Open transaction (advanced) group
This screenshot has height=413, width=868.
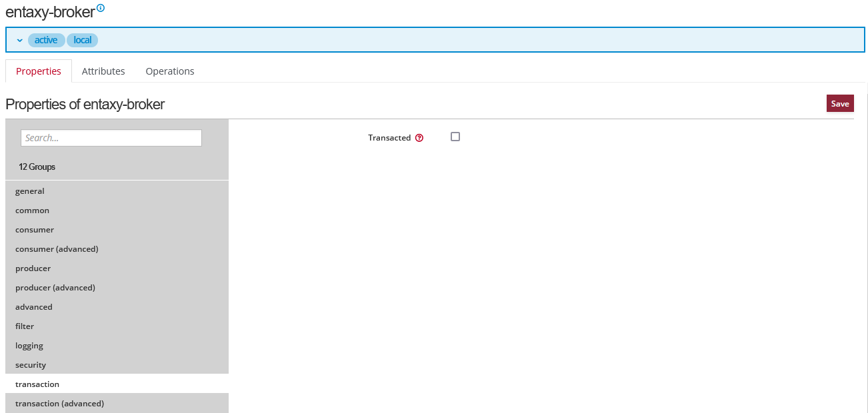point(59,404)
